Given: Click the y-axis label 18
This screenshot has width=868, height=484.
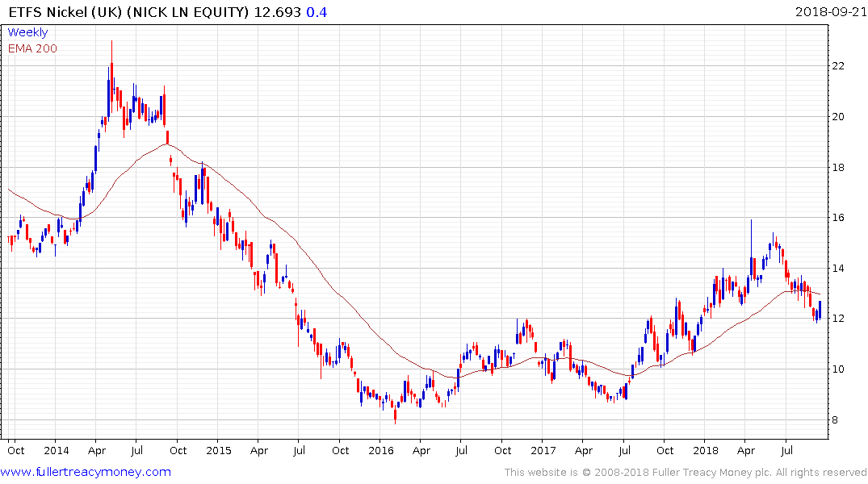Looking at the screenshot, I should 838,167.
